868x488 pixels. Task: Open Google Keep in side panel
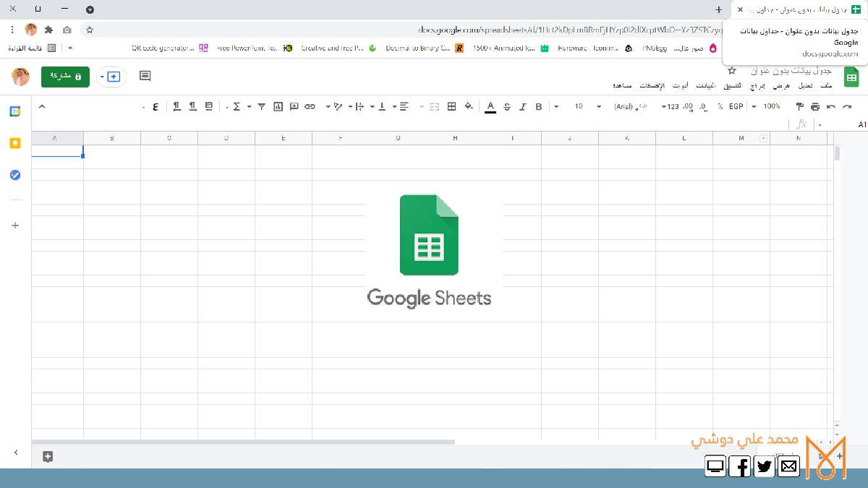(x=15, y=143)
